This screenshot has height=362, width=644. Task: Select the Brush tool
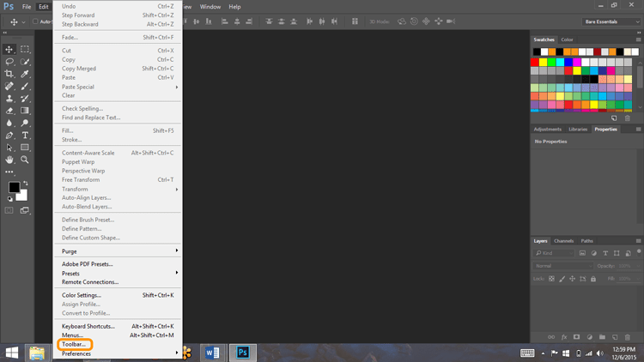(x=25, y=86)
